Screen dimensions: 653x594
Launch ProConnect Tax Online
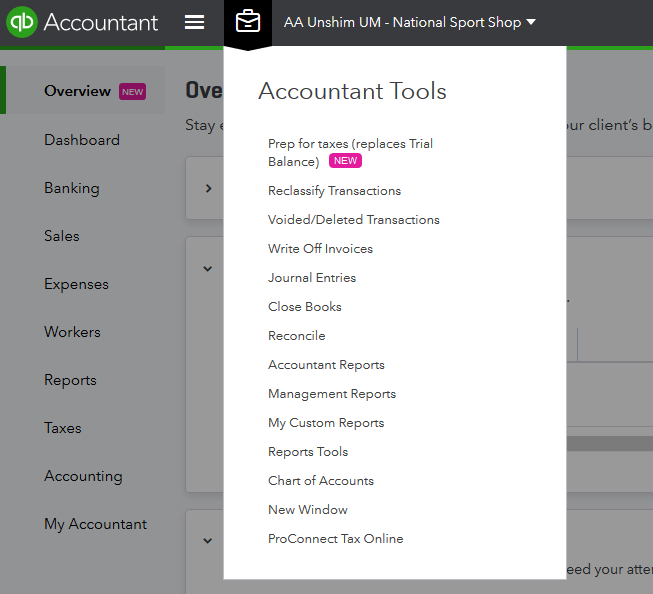(x=336, y=539)
